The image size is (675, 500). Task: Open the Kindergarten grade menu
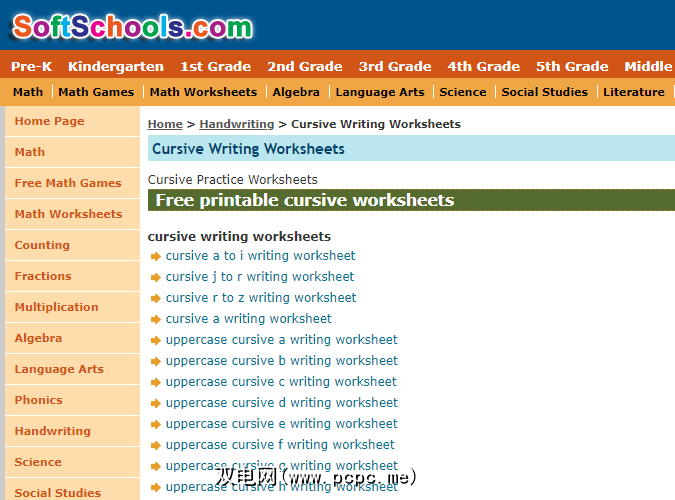116,66
